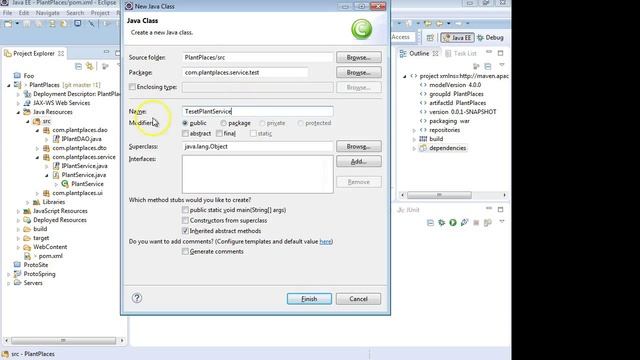Click the first JUnit toolbar icon
The width and height of the screenshot is (640, 360).
pyautogui.click(x=430, y=222)
